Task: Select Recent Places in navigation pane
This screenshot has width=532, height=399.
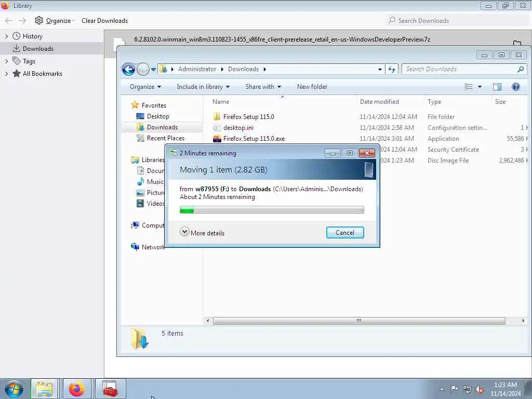Action: coord(165,138)
